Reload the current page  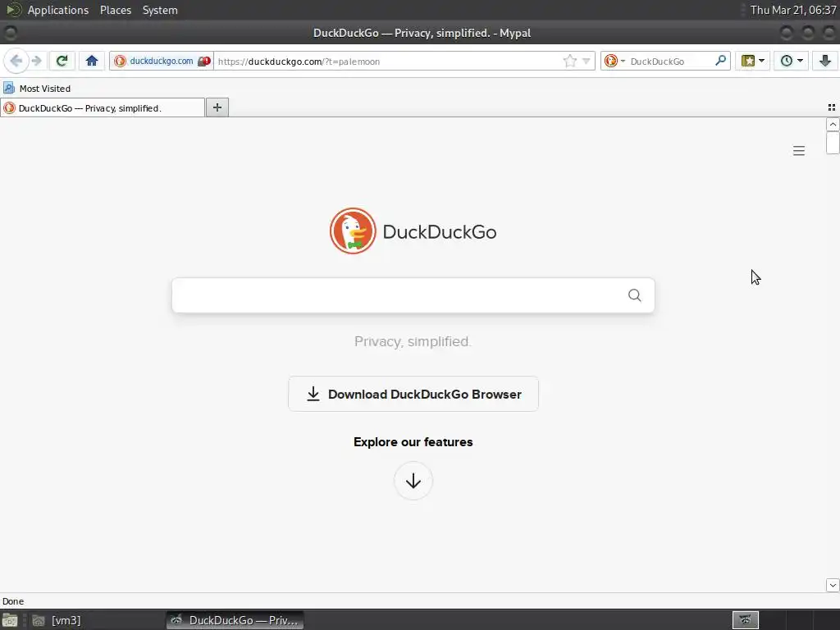(x=62, y=61)
